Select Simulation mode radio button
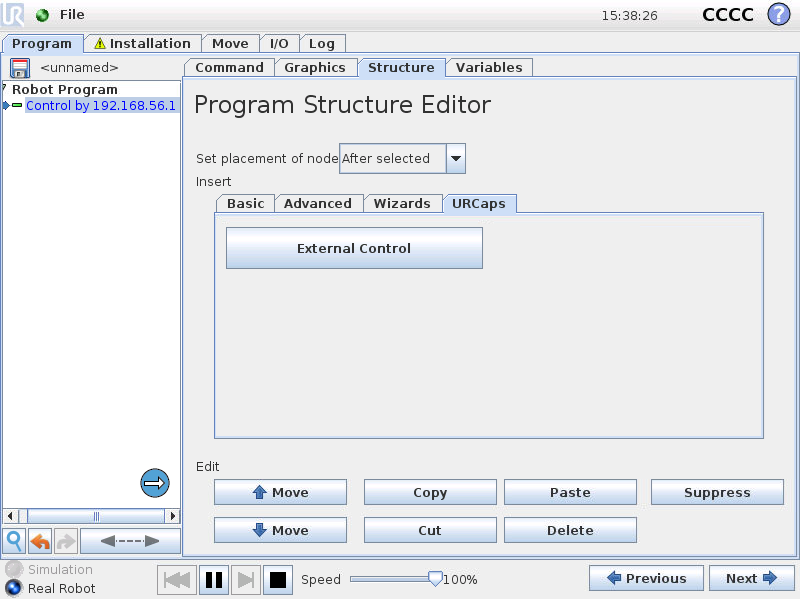 pyautogui.click(x=14, y=569)
